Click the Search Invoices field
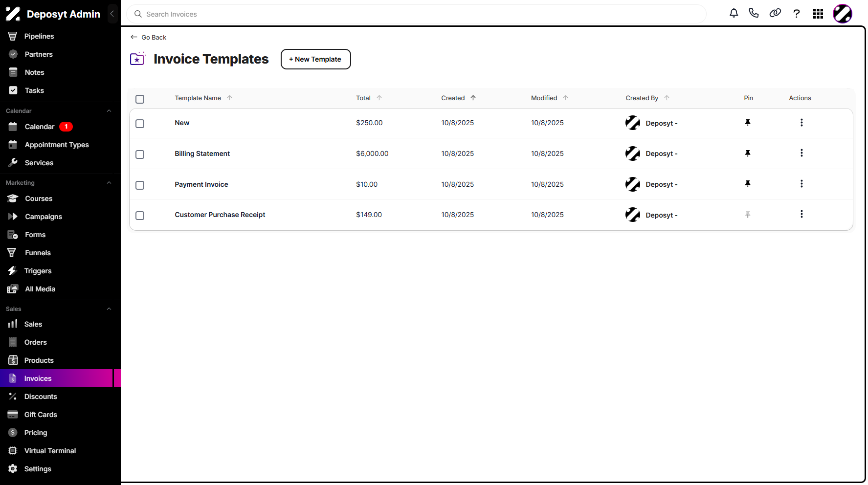 click(x=417, y=14)
